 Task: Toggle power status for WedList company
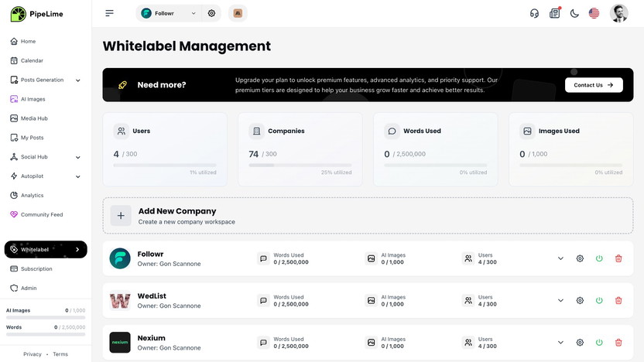coord(599,300)
